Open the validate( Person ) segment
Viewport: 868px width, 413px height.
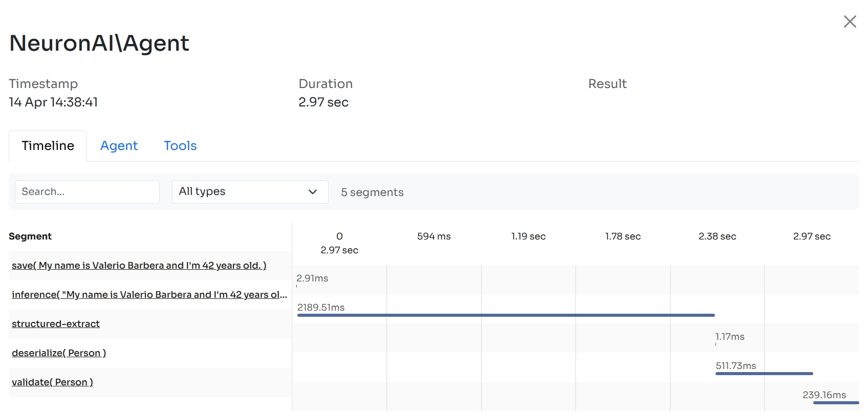(52, 382)
